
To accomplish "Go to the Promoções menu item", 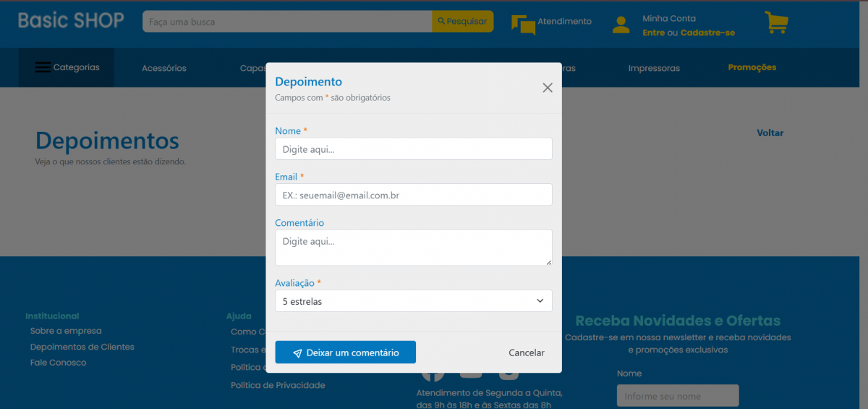I will [752, 67].
